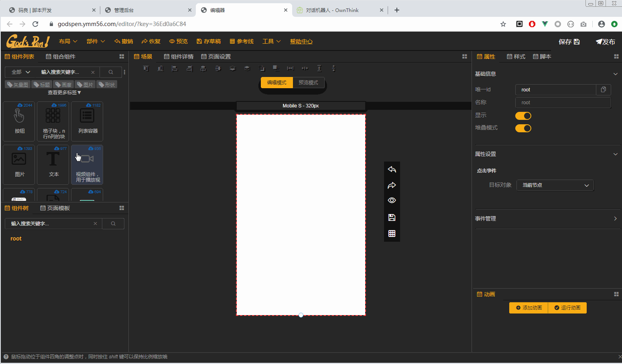Select the 按钮 component thumbnail
This screenshot has width=622, height=364.
19,121
